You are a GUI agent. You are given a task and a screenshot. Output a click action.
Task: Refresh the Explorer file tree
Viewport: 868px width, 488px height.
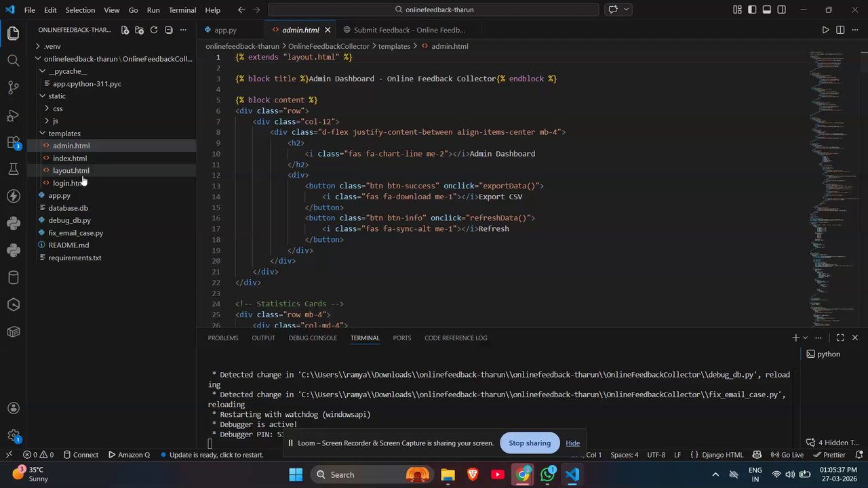154,30
